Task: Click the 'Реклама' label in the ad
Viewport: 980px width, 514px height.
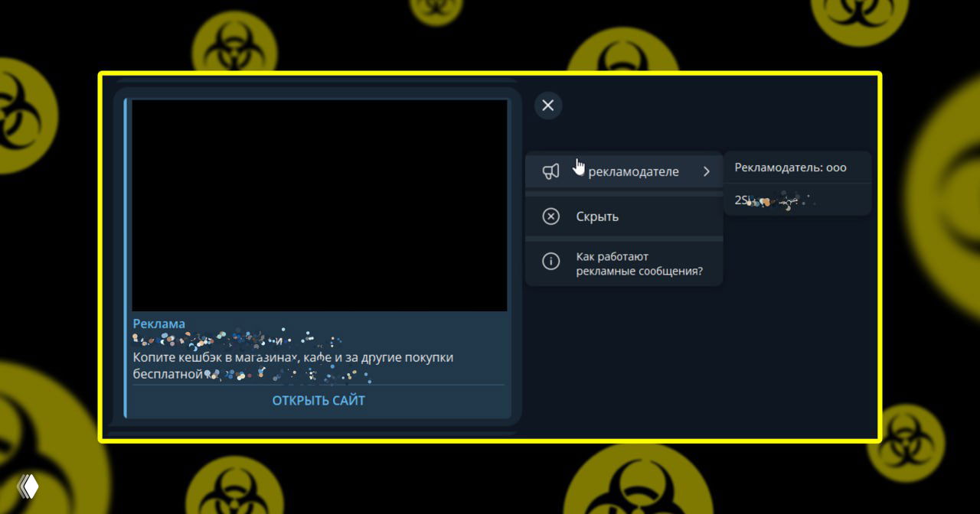Action: click(x=158, y=324)
